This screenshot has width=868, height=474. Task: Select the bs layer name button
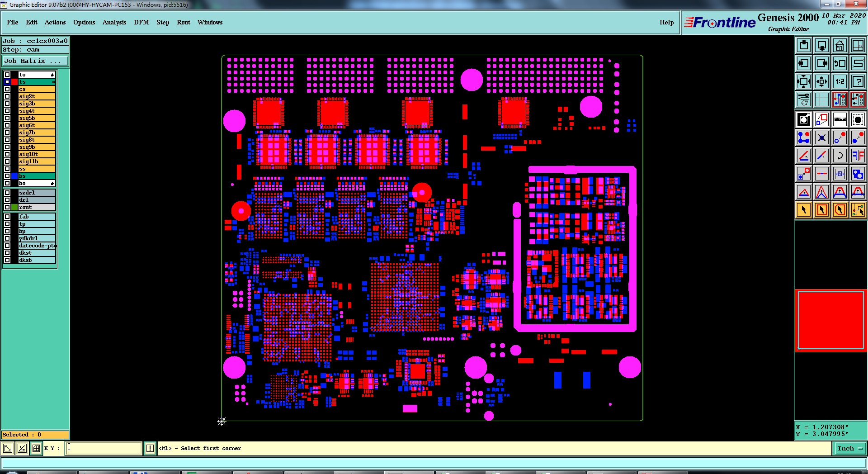pos(37,176)
